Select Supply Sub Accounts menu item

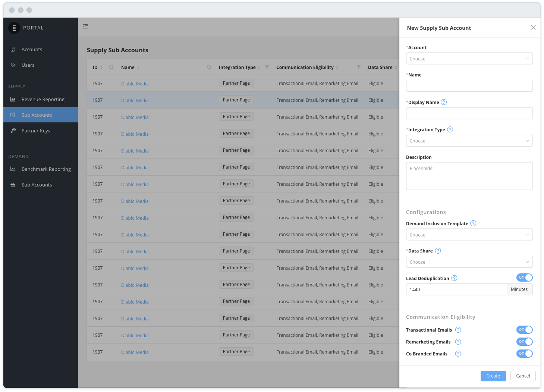[41, 115]
